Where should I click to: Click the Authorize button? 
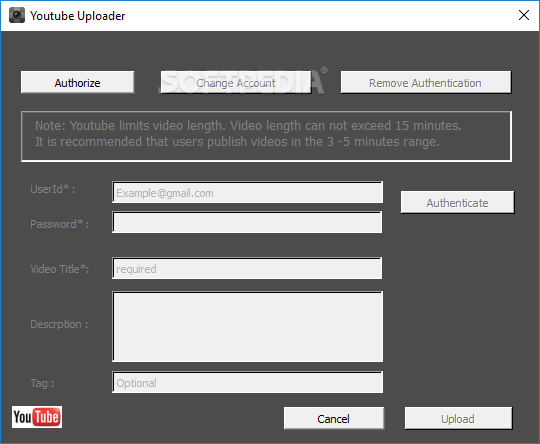point(77,82)
